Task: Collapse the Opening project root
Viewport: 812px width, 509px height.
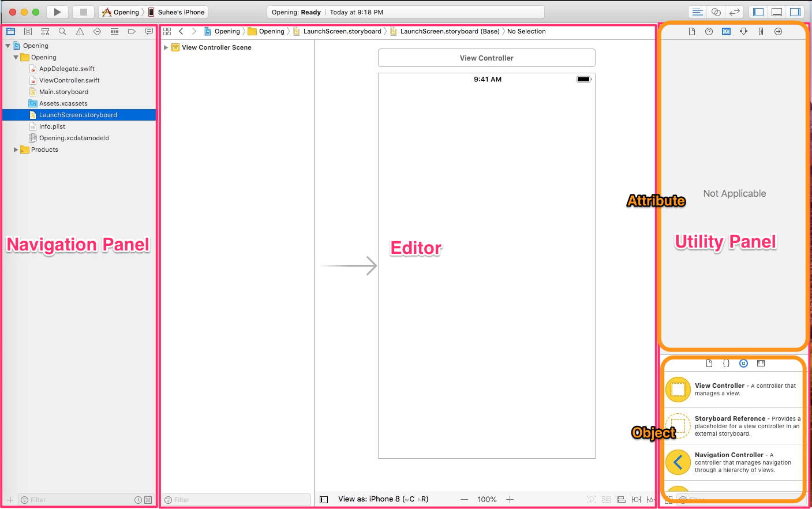Action: pos(8,46)
